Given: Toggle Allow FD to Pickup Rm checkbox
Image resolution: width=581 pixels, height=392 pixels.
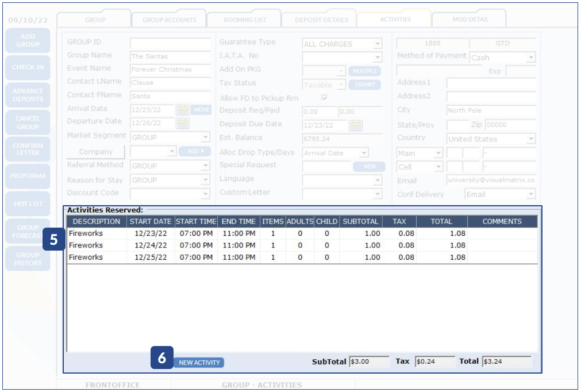Looking at the screenshot, I should click(x=325, y=98).
